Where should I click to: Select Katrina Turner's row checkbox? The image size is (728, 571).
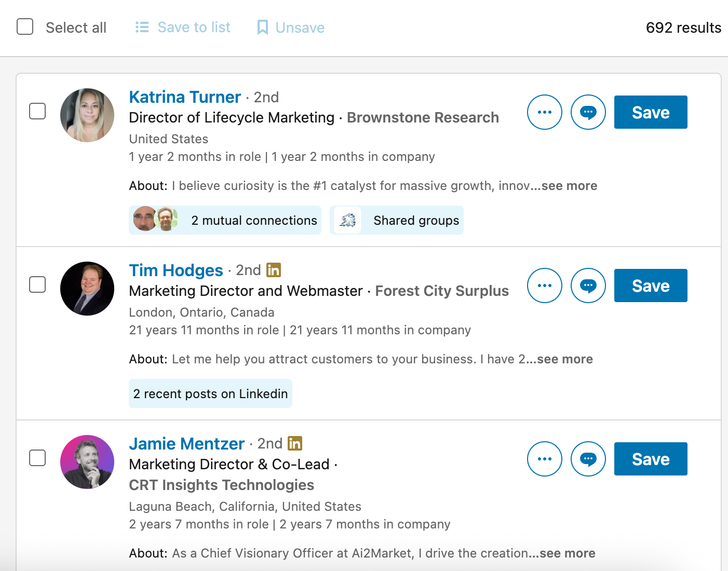click(x=37, y=111)
